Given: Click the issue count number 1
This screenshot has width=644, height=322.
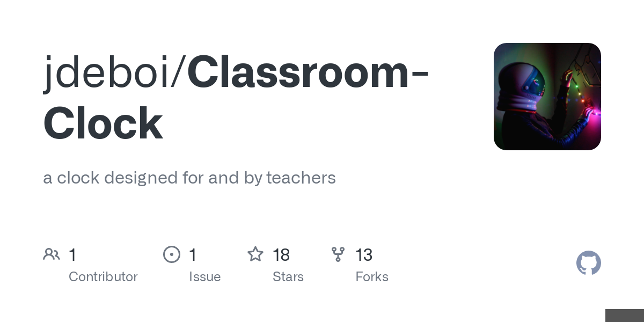Looking at the screenshot, I should coord(193,255).
